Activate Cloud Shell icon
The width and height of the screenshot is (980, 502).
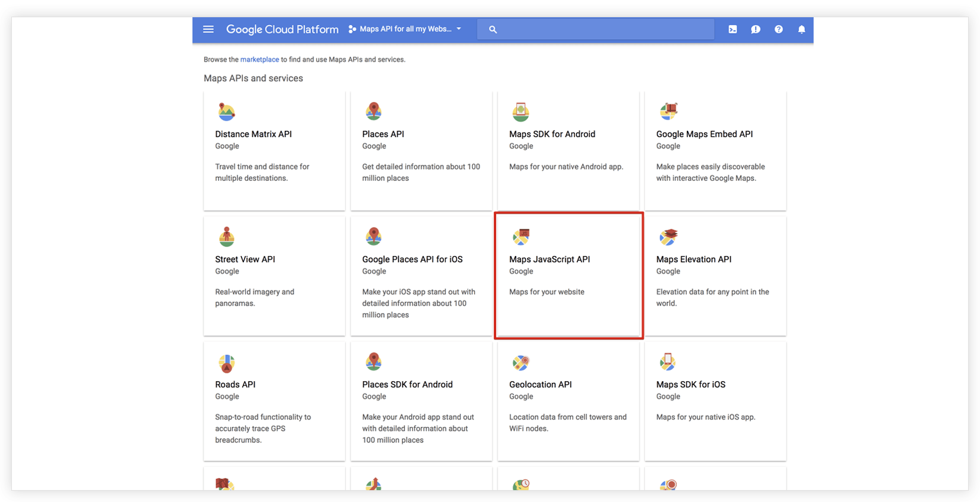point(732,29)
